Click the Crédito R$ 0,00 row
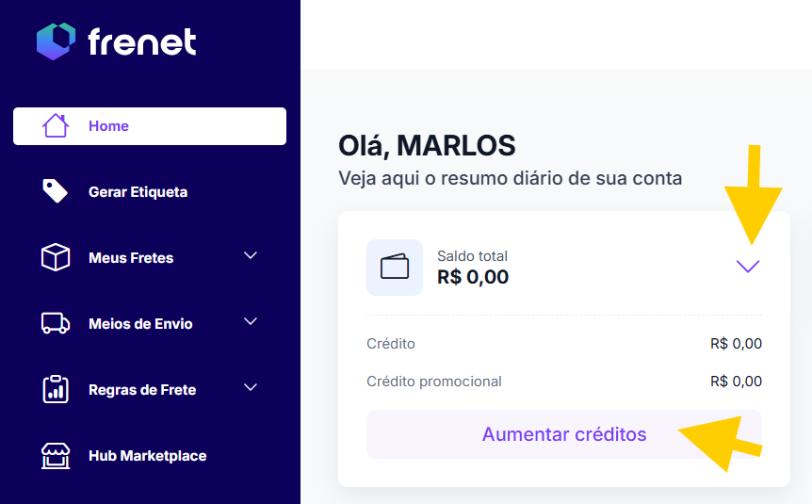The image size is (812, 504). point(563,344)
